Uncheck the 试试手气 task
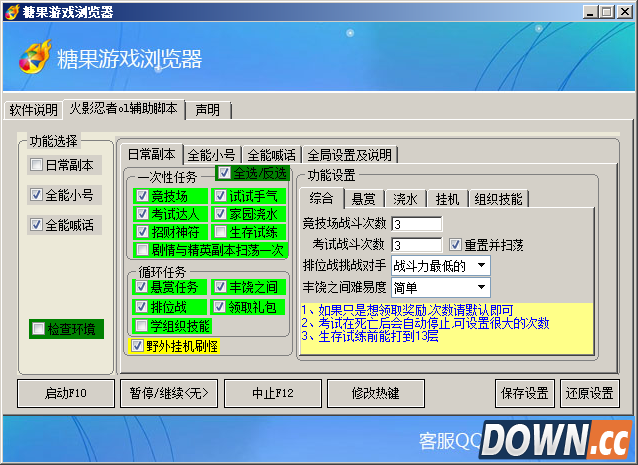The width and height of the screenshot is (638, 465). pos(220,196)
